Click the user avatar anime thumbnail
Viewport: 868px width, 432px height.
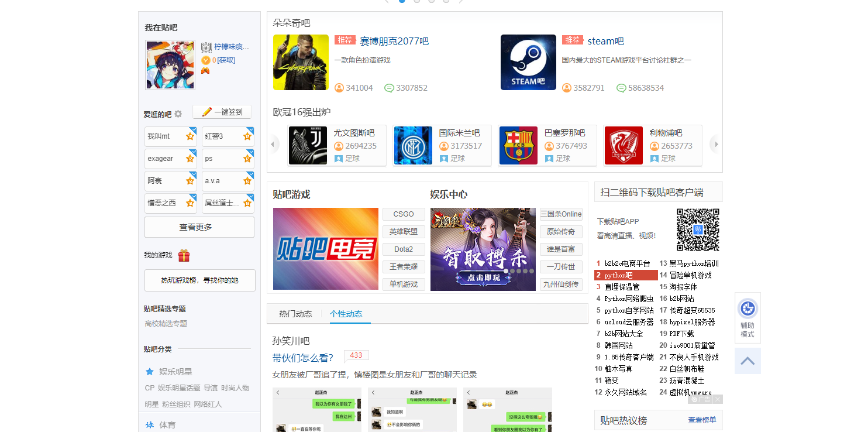pyautogui.click(x=170, y=65)
